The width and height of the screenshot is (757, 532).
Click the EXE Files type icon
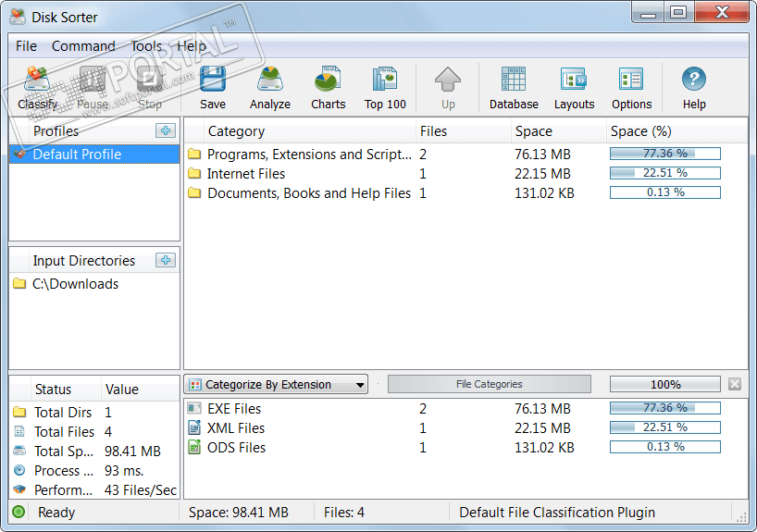click(x=194, y=408)
